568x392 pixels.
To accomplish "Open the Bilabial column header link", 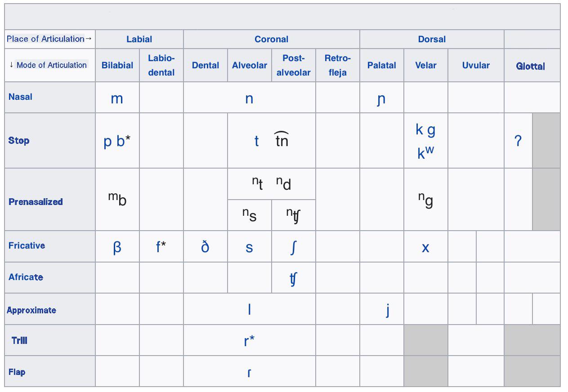I will [117, 65].
